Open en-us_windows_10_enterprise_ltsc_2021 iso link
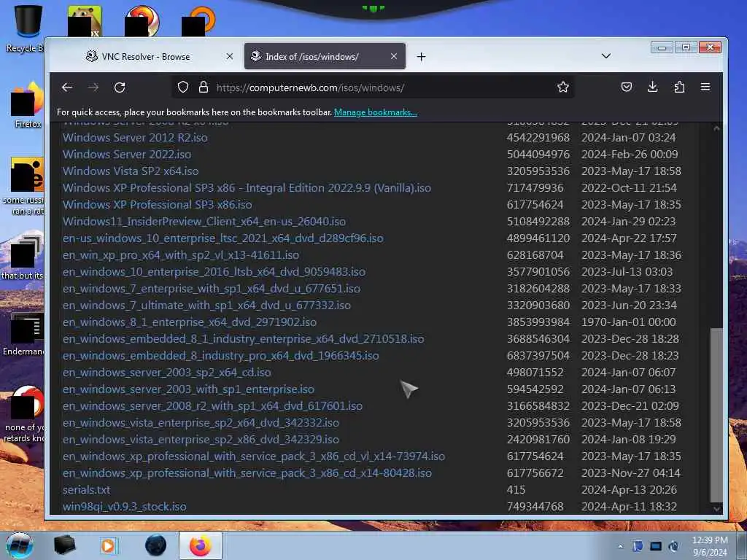Viewport: 747px width, 560px height. (223, 238)
